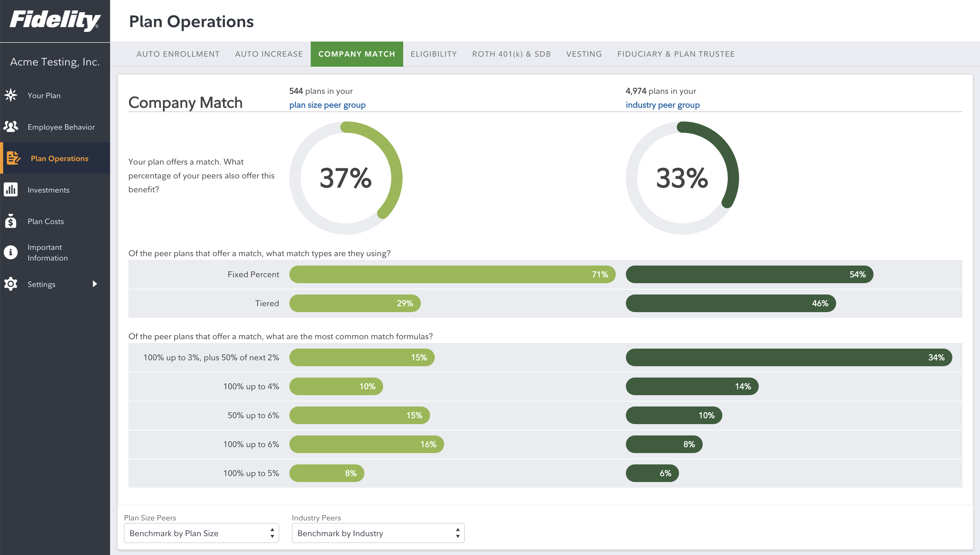The width and height of the screenshot is (980, 555).
Task: Click the 'Plan Size Peers' field label
Action: point(150,518)
